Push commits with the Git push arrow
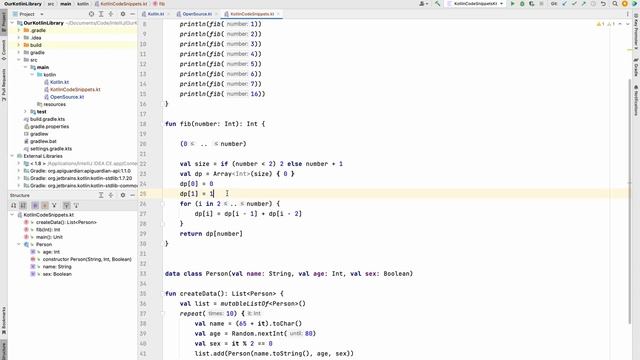 (x=584, y=4)
